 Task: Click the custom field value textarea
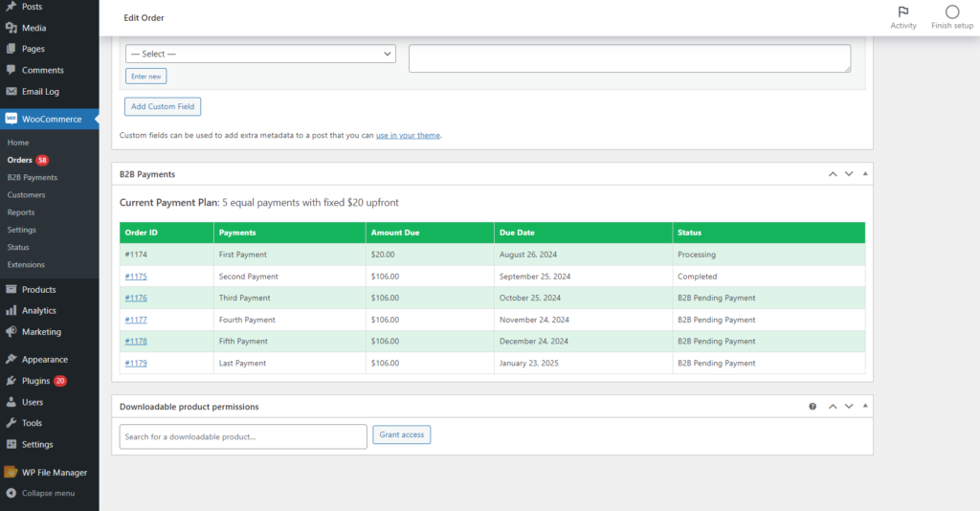pyautogui.click(x=630, y=58)
